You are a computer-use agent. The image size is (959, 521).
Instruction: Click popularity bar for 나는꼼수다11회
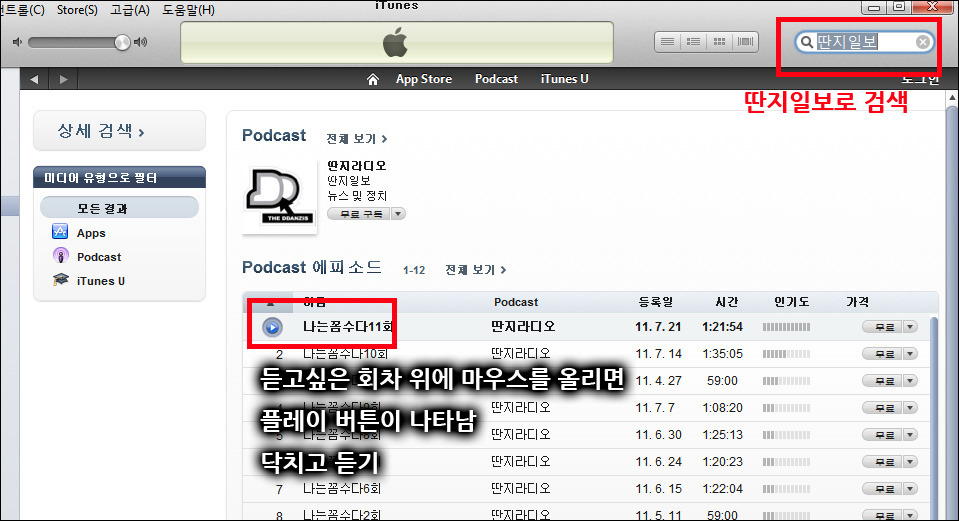click(786, 327)
